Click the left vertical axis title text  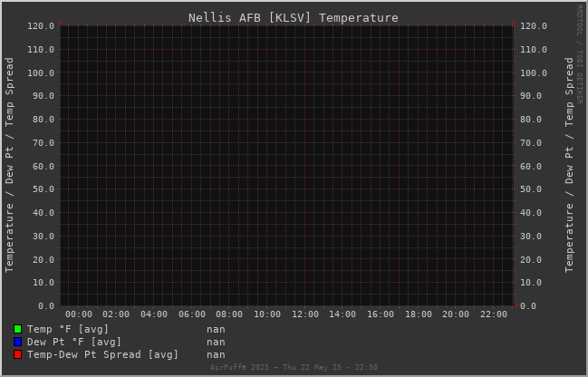9,165
